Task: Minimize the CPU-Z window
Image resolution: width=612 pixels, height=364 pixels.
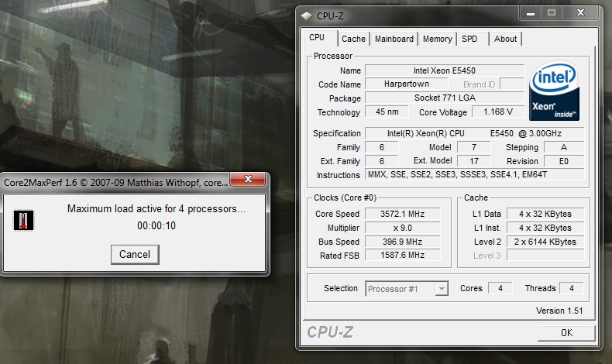Action: [x=530, y=13]
